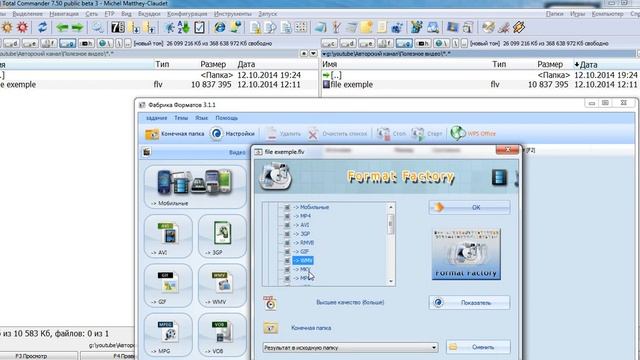Sort the left panel by Размер column
This screenshot has width=640, height=360.
pos(213,64)
